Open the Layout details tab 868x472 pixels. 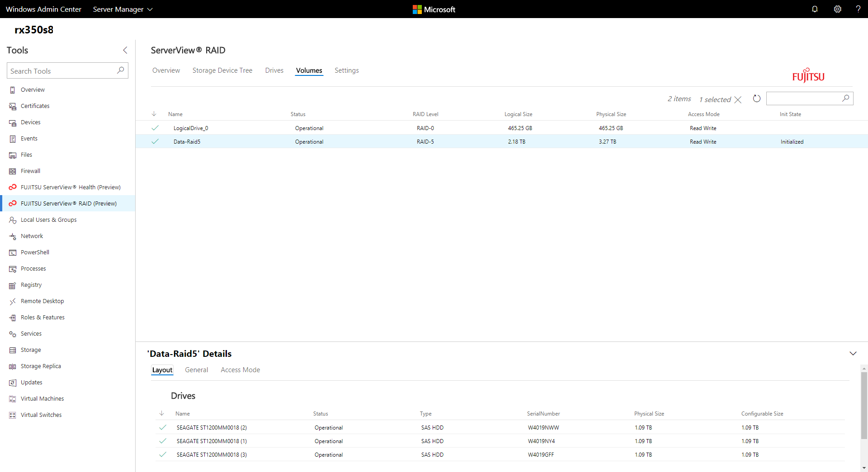[162, 370]
